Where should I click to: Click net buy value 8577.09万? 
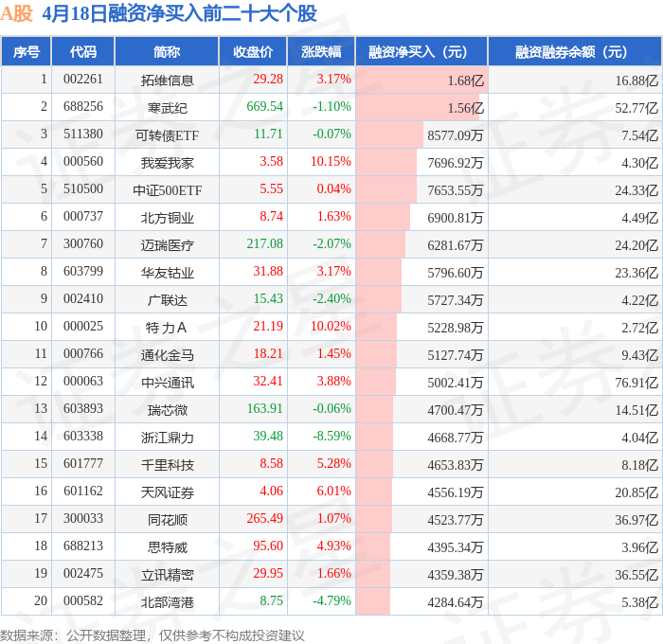click(x=456, y=135)
